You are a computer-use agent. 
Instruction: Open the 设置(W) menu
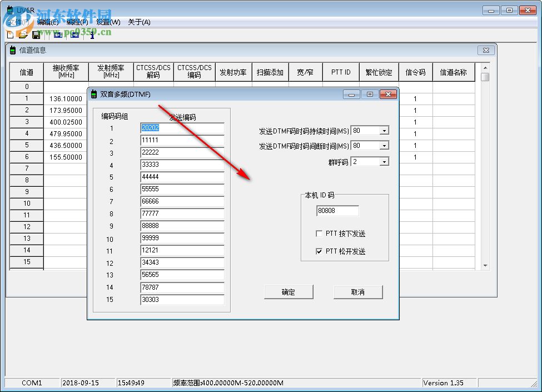pyautogui.click(x=108, y=22)
